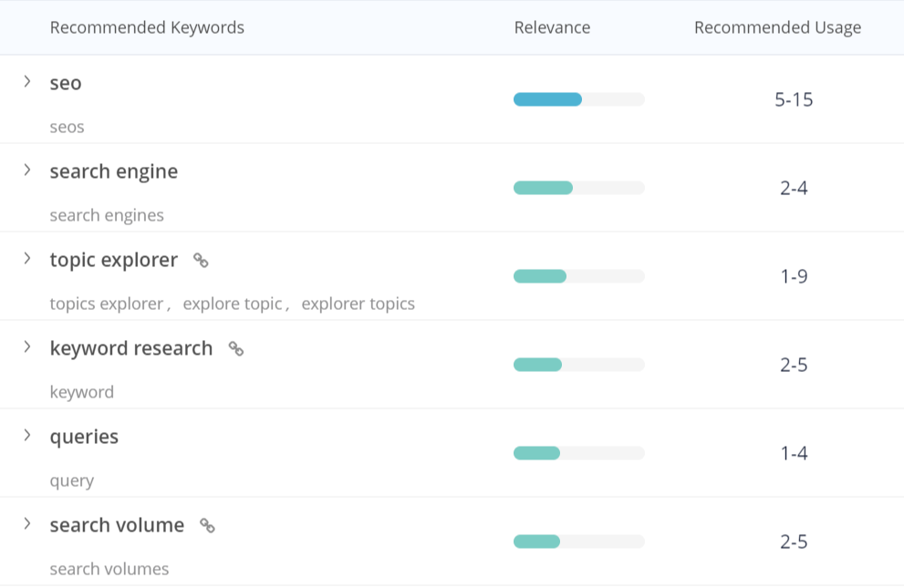Image resolution: width=904 pixels, height=588 pixels.
Task: Click the link icon next to keyword research
Action: (235, 349)
